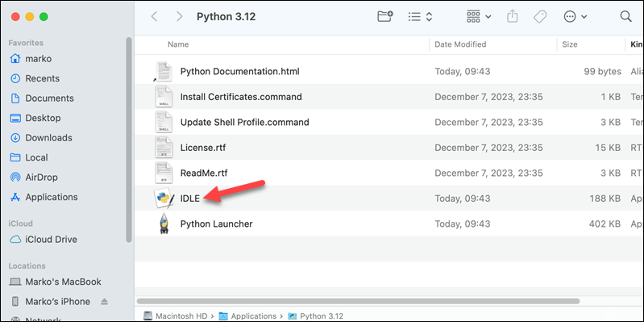Select the License.rtf file icon
644x322 pixels.
[x=164, y=148]
